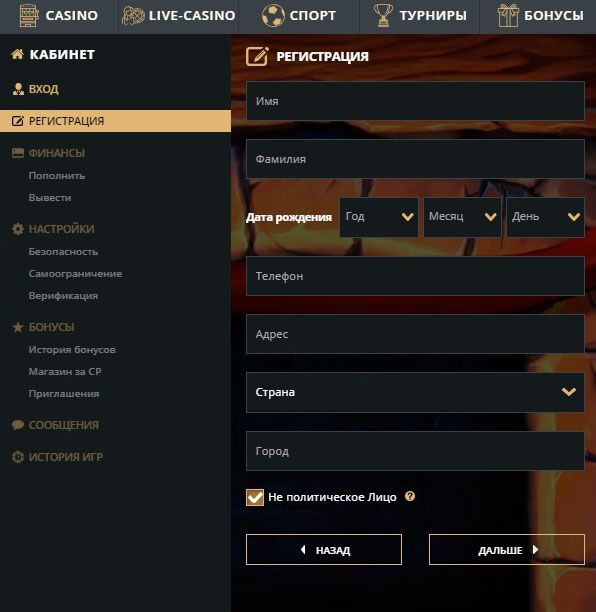Click the trophy Tournaments icon
596x612 pixels.
383,16
